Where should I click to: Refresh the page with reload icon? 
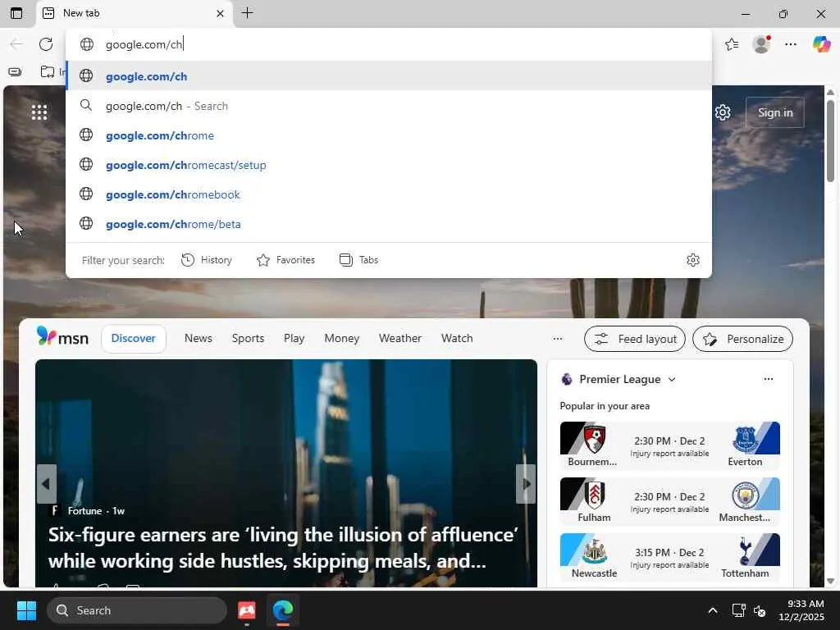coord(46,44)
